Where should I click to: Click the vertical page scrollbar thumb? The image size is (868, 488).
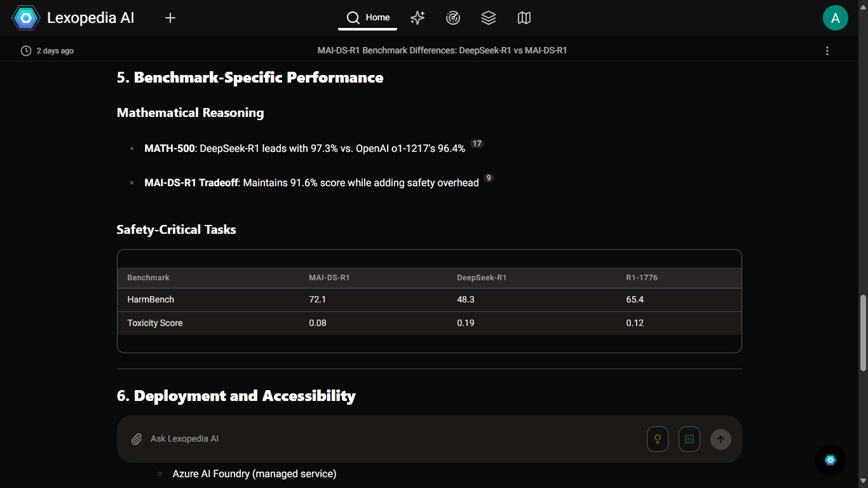pyautogui.click(x=863, y=333)
